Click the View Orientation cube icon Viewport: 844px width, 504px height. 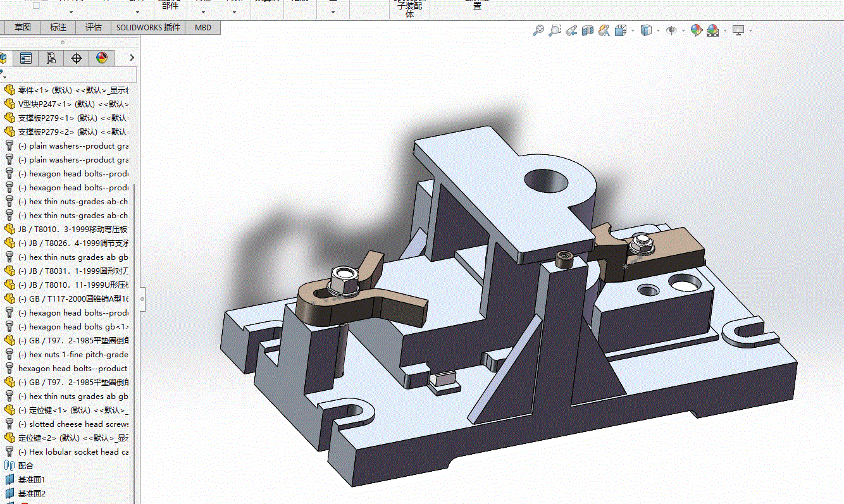621,30
